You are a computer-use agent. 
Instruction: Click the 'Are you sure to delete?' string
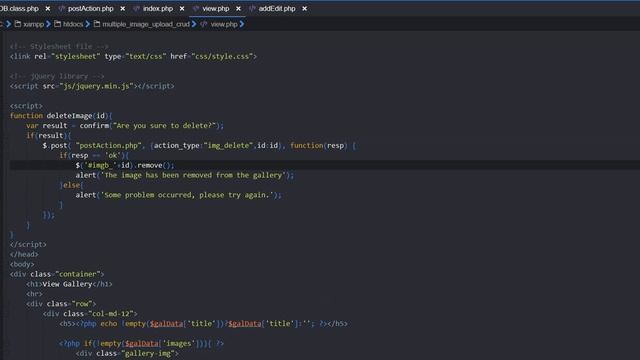point(164,126)
